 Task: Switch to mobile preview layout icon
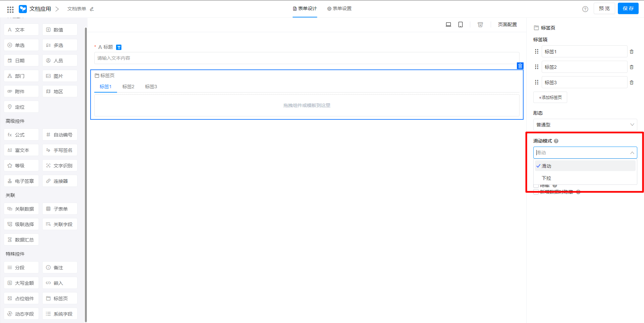[x=461, y=24]
